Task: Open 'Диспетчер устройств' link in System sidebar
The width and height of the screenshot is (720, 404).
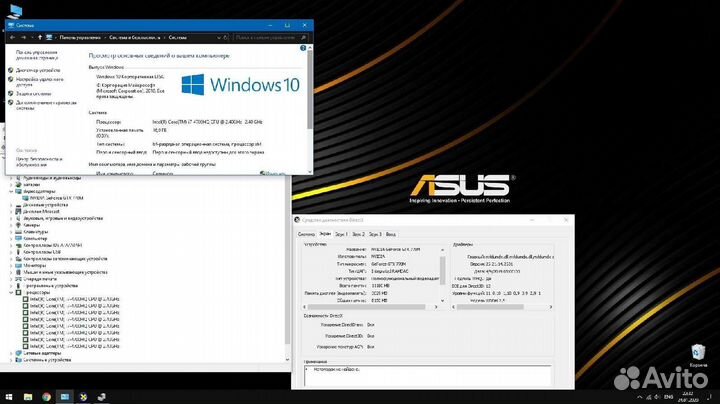Action: [38, 70]
